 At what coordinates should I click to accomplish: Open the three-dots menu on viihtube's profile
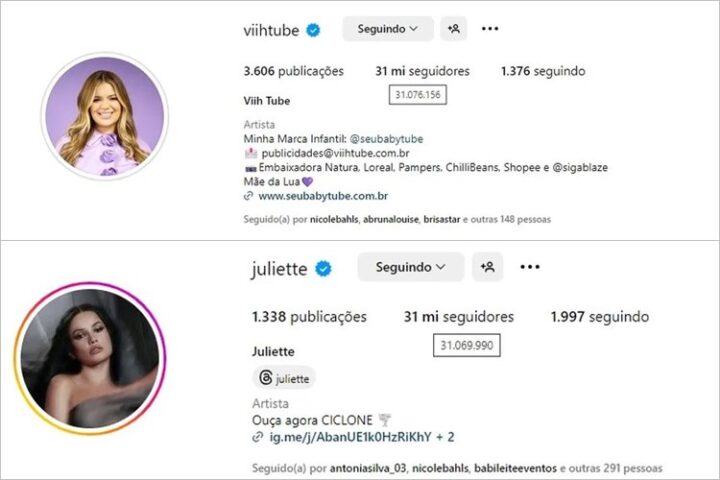point(490,29)
